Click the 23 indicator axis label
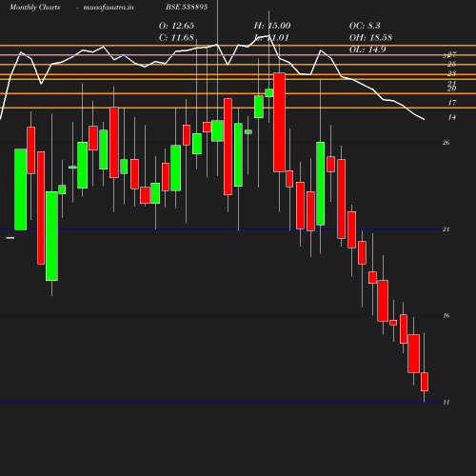476x476 pixels. [452, 73]
